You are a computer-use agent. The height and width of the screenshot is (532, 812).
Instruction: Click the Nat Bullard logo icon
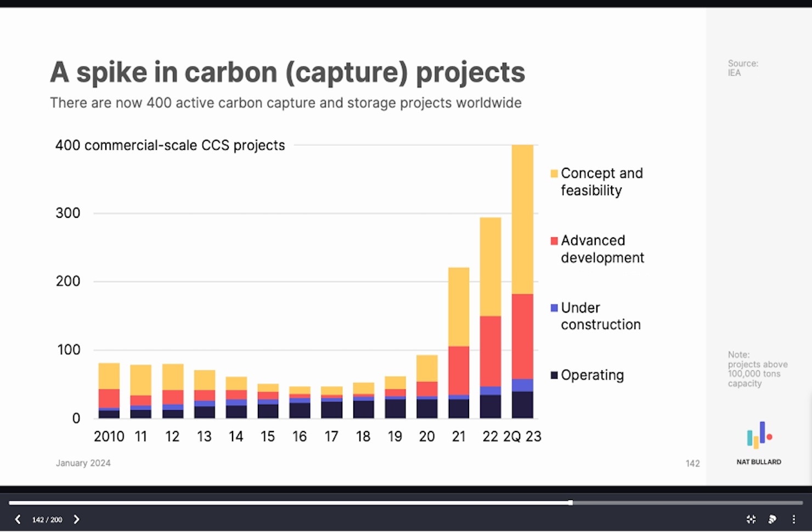pyautogui.click(x=759, y=435)
